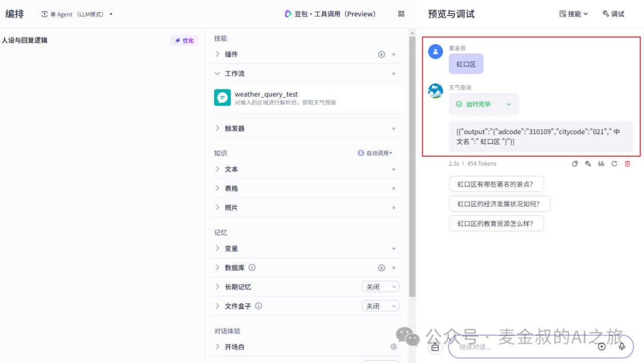Open the 长期记忆 关闭 dropdown
Screen dimensions: 644x363
(x=380, y=287)
